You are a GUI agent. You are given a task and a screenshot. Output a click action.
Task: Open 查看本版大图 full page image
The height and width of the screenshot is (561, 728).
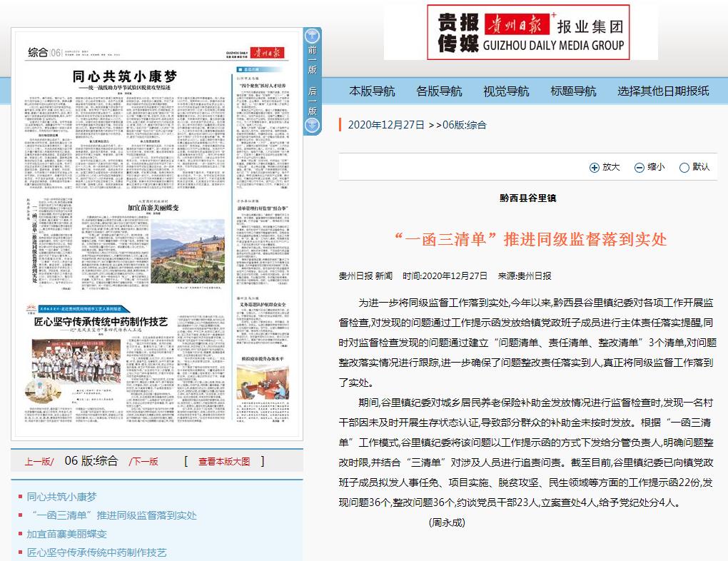coord(224,461)
